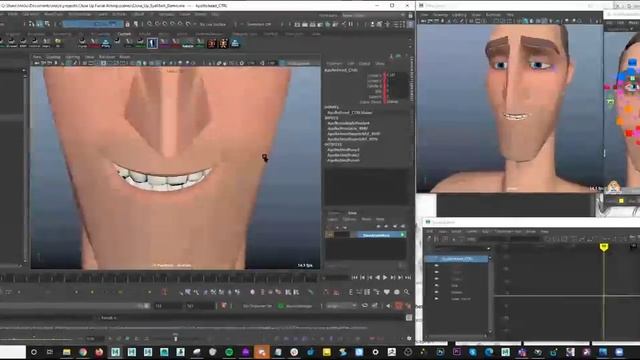
Task: Switch to Display tab in Layer Editor
Action: pos(334,213)
